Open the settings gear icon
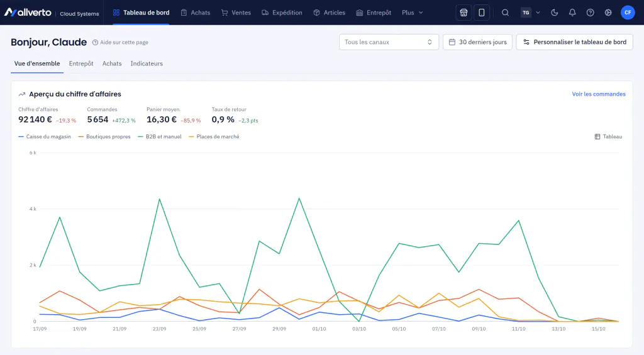The image size is (644, 355). [608, 13]
